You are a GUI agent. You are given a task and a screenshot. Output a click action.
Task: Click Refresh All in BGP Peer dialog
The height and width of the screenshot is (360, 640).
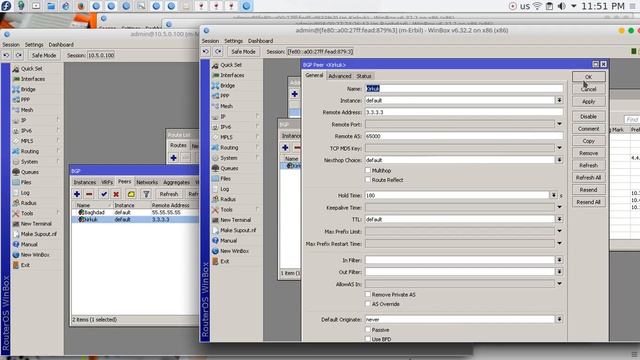[588, 178]
